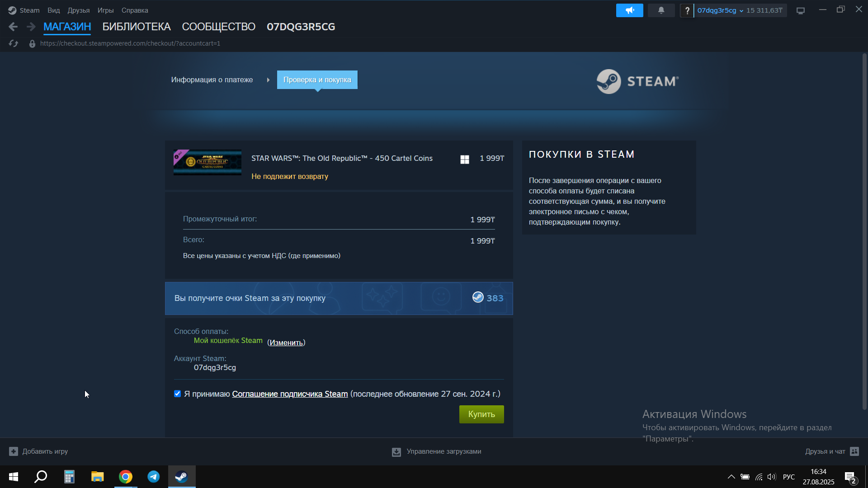Open the Справка menu

tap(135, 10)
